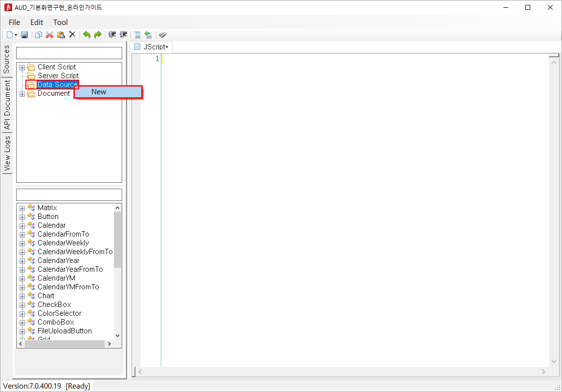This screenshot has height=392, width=562.
Task: Select CalendarYearFromTo in the component list
Action: click(70, 269)
